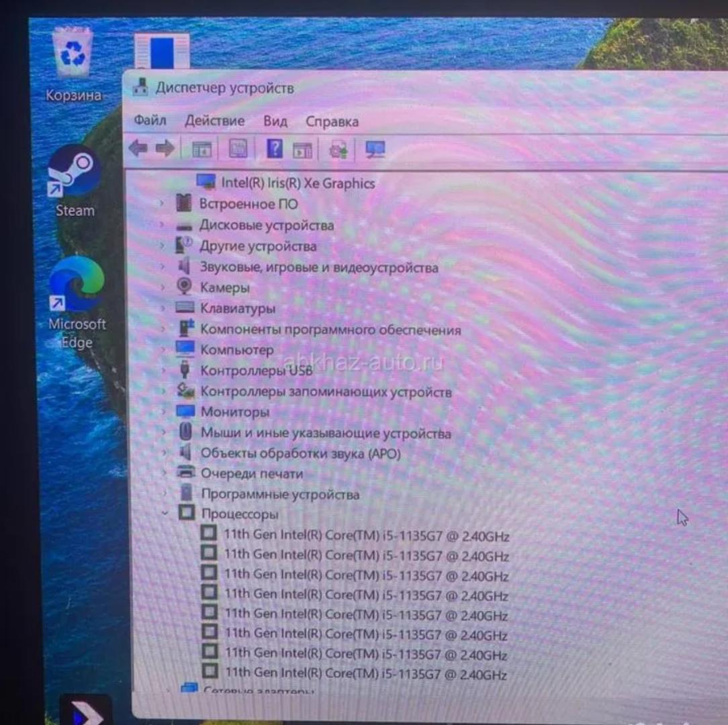The image size is (728, 725).
Task: Click the blue question mark Help icon
Action: click(x=274, y=148)
